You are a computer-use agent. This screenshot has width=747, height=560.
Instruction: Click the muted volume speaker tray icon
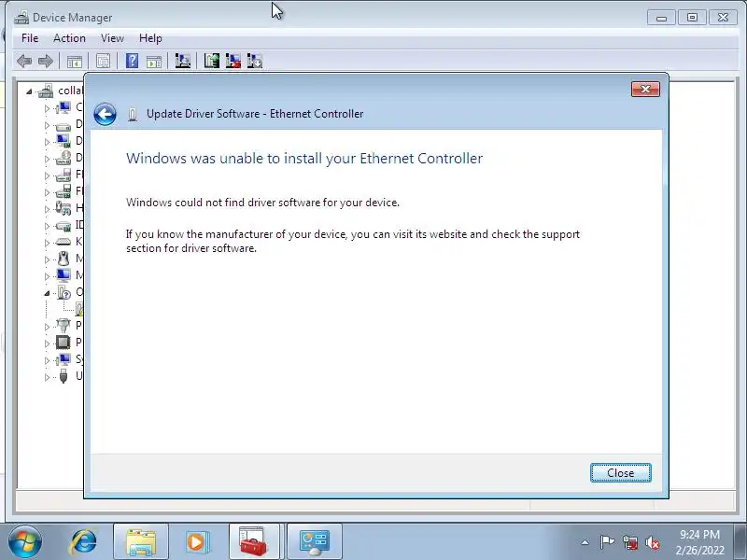pyautogui.click(x=653, y=542)
